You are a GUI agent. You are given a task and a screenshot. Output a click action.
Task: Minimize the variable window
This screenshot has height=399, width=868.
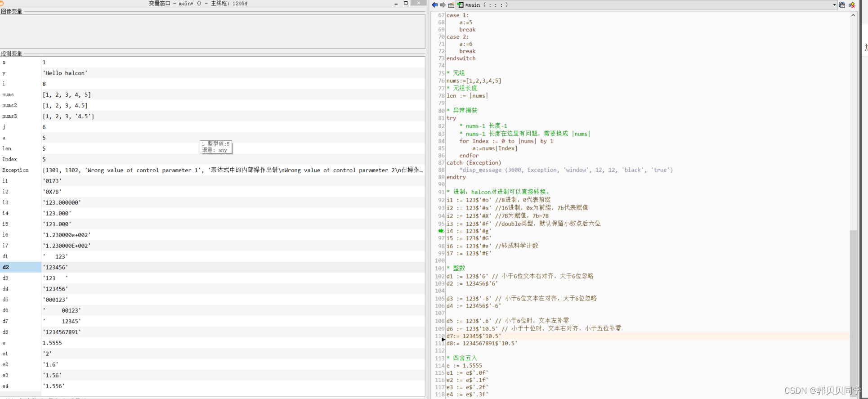[x=396, y=3]
